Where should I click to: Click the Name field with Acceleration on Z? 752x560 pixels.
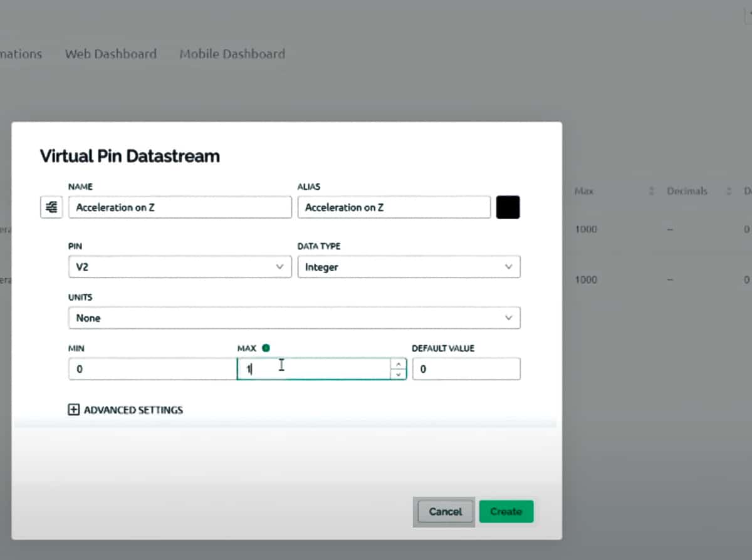[x=179, y=207]
